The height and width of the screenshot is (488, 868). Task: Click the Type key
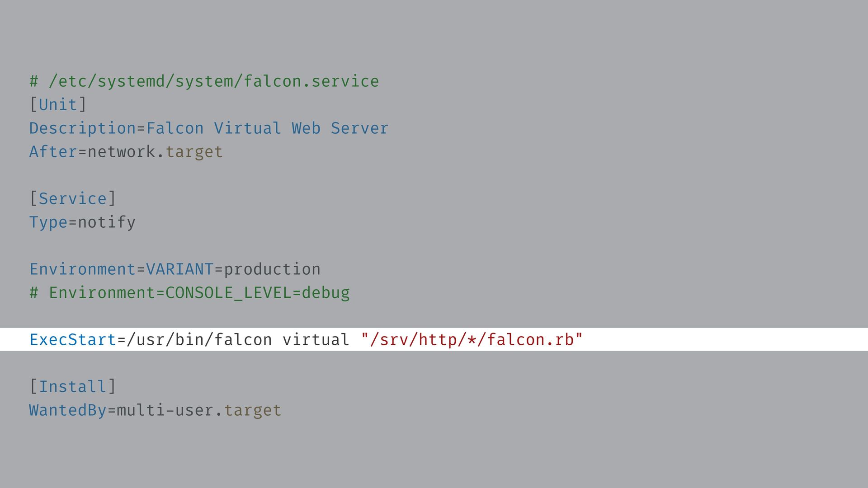[48, 222]
